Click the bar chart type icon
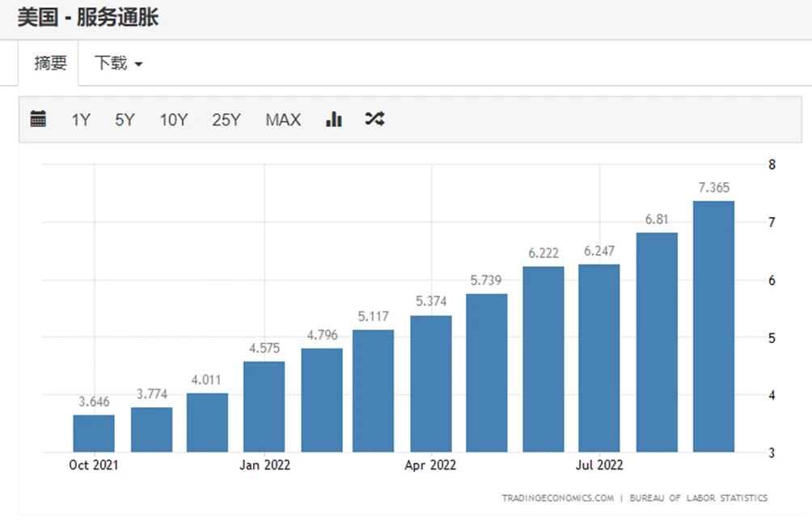 click(x=334, y=120)
